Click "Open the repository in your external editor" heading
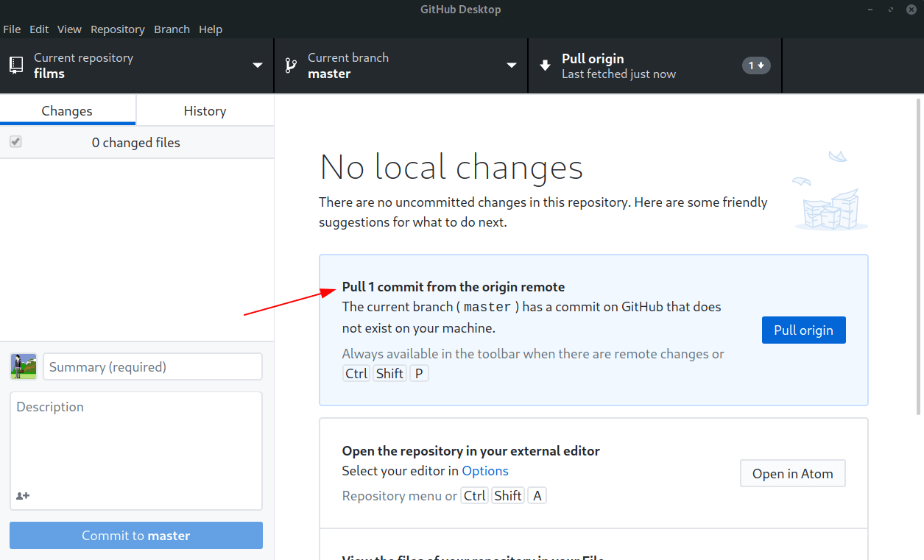This screenshot has height=560, width=924. point(471,451)
